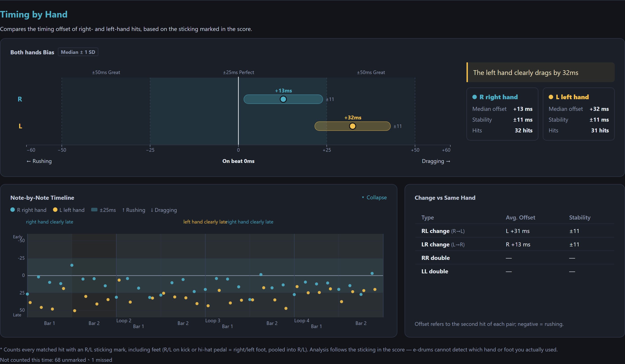Viewport: 625px width, 364px height.
Task: Click the Stability column header
Action: (580, 217)
